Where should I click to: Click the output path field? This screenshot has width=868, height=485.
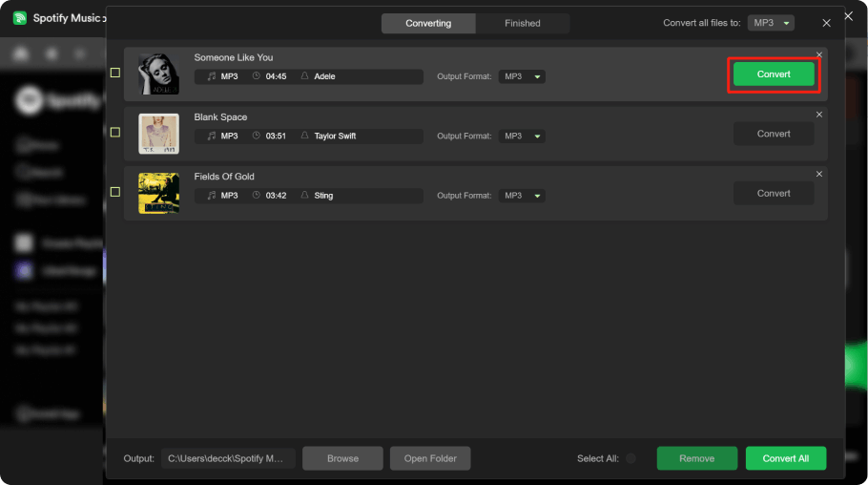coord(228,458)
